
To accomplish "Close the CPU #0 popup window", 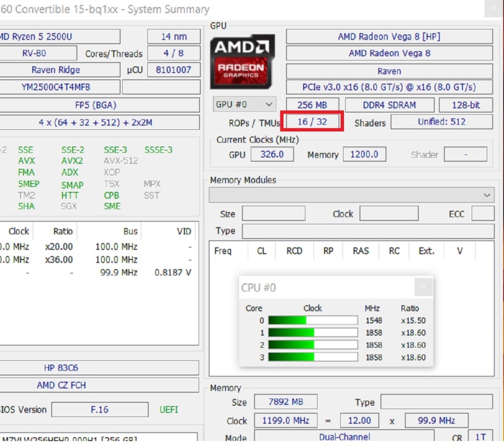I will 423,288.
